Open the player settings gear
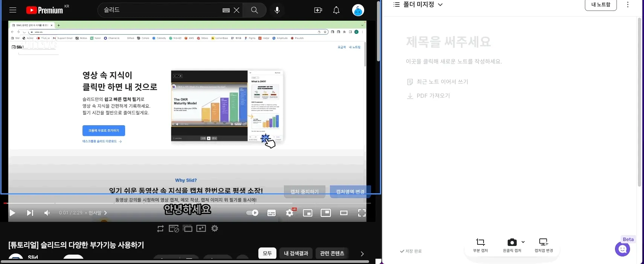The width and height of the screenshot is (644, 264). (290, 213)
